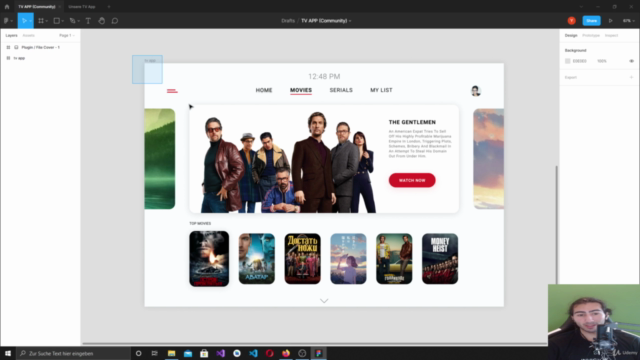
Task: Select the Text tool
Action: [88, 21]
